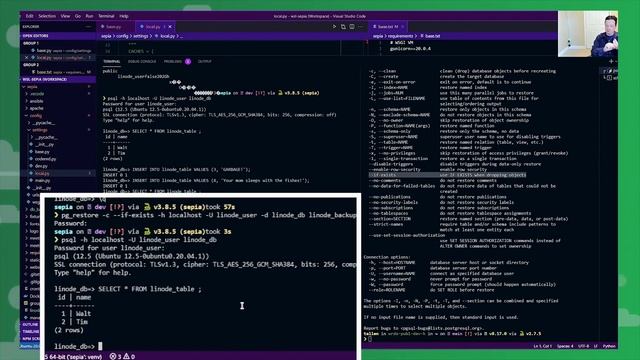Open the Selection menu

click(47, 16)
